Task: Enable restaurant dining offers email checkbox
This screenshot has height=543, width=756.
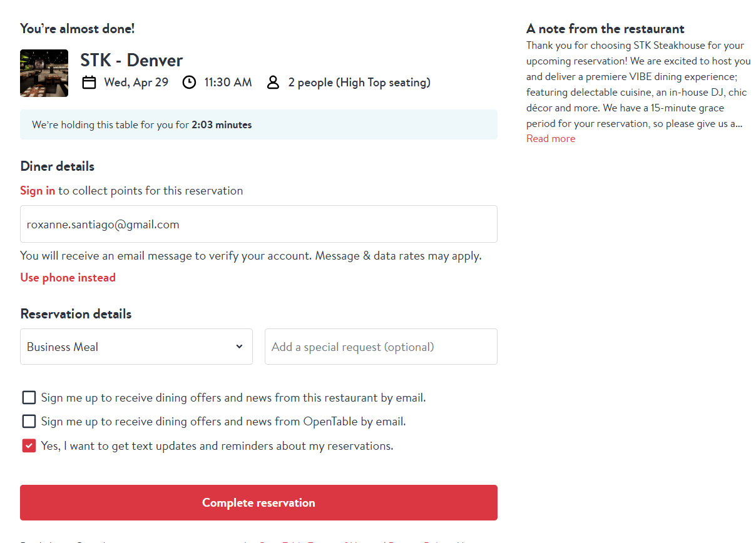Action: click(29, 397)
